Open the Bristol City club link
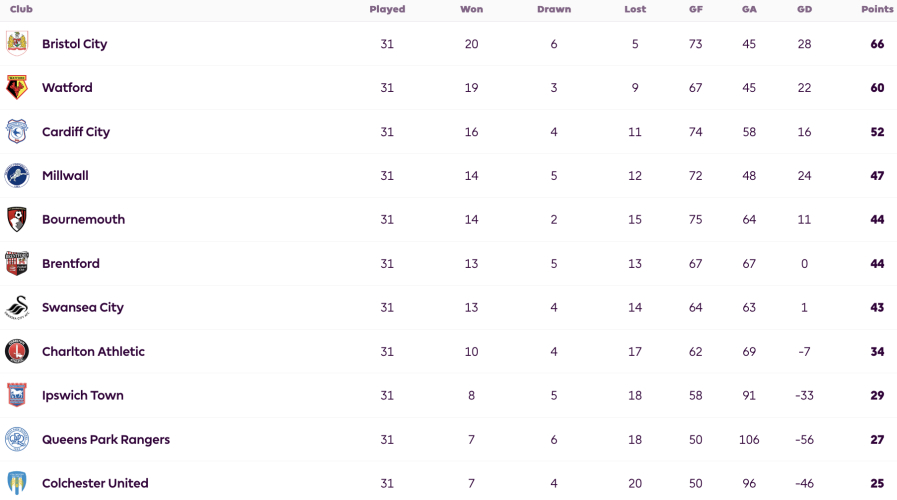 tap(74, 44)
